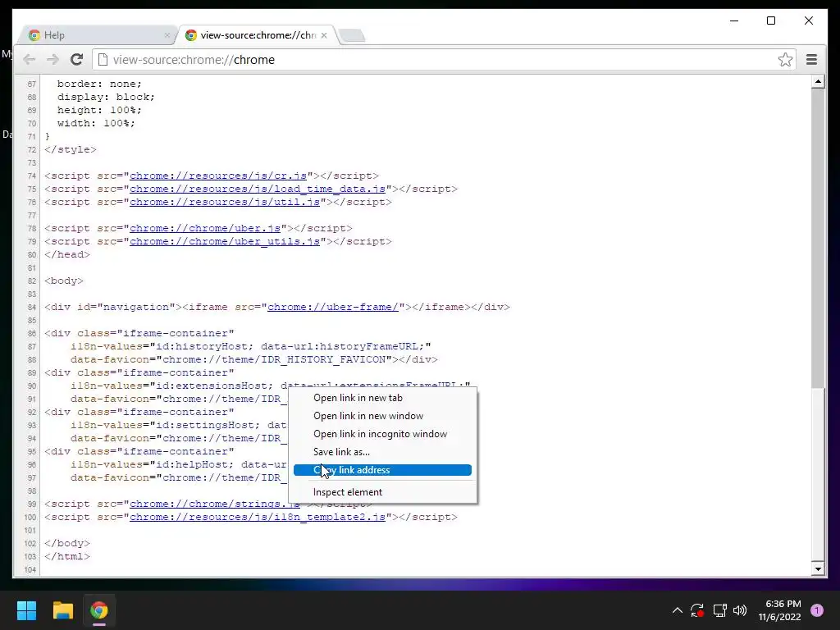Image resolution: width=840 pixels, height=630 pixels.
Task: Click "</body>" text on line 102
Action: tap(67, 543)
